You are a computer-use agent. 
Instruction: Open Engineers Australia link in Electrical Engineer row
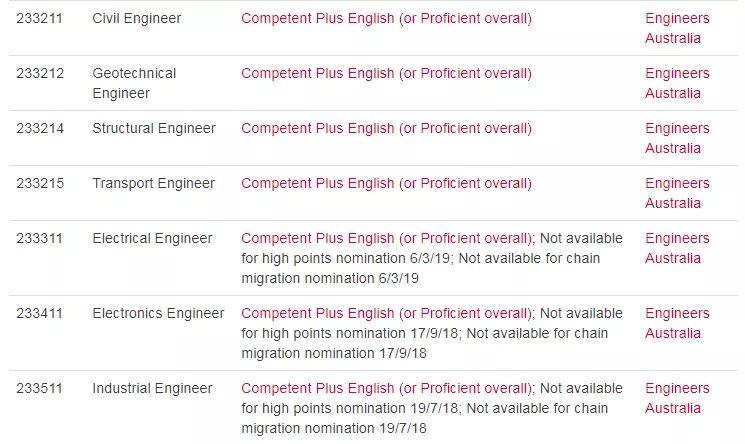click(677, 248)
